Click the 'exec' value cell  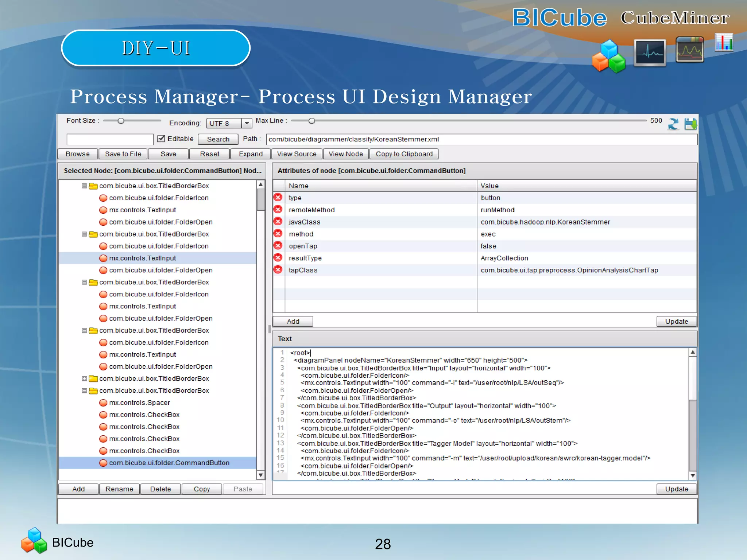tap(587, 234)
